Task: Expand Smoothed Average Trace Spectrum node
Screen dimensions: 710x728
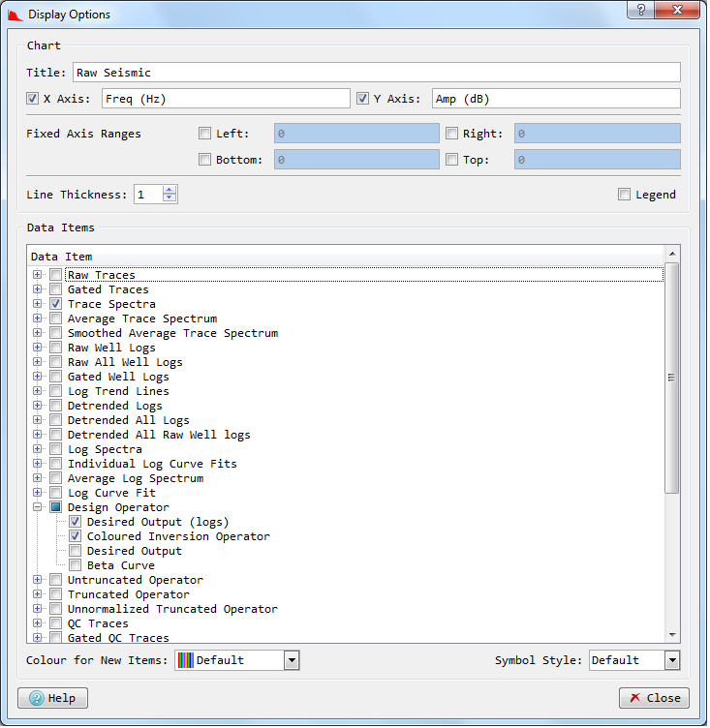Action: pos(38,334)
